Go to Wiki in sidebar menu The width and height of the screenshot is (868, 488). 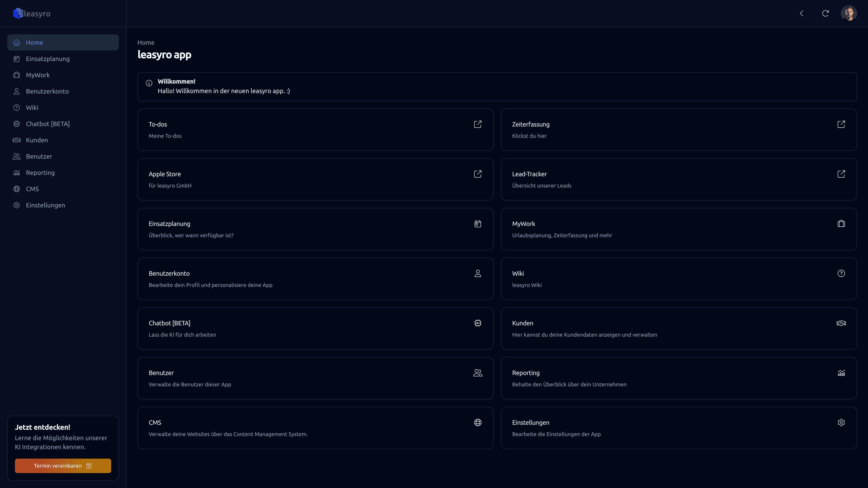pyautogui.click(x=32, y=108)
